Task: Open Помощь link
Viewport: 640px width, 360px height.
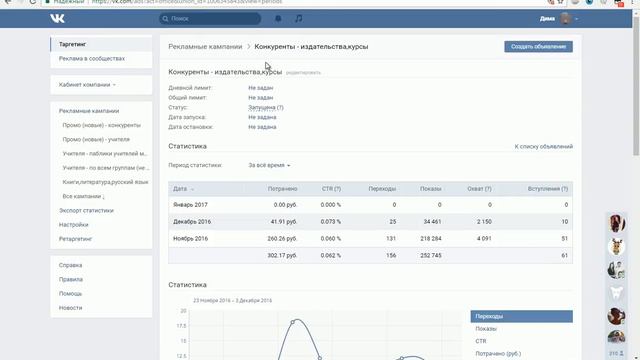Action: coord(70,293)
